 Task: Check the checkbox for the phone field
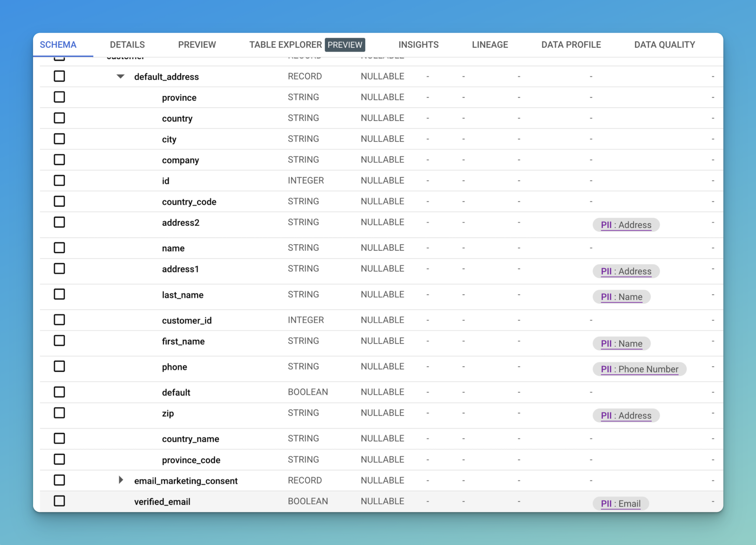click(x=59, y=366)
